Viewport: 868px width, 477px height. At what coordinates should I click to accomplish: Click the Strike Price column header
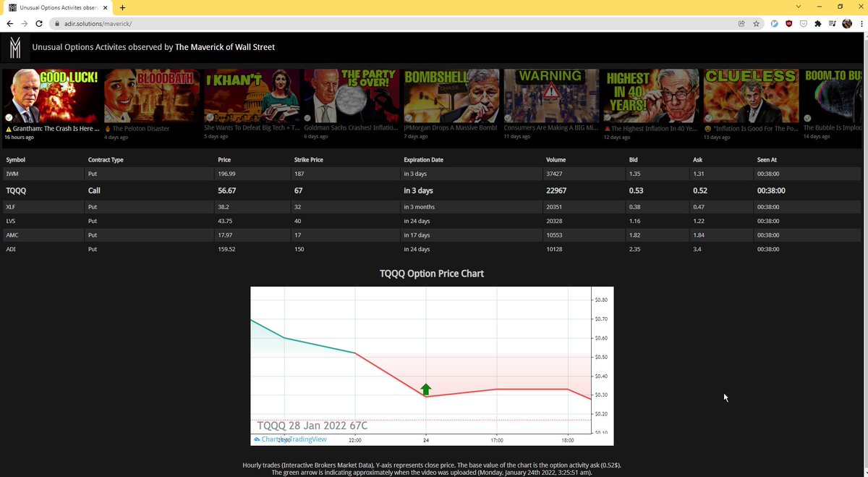click(308, 159)
